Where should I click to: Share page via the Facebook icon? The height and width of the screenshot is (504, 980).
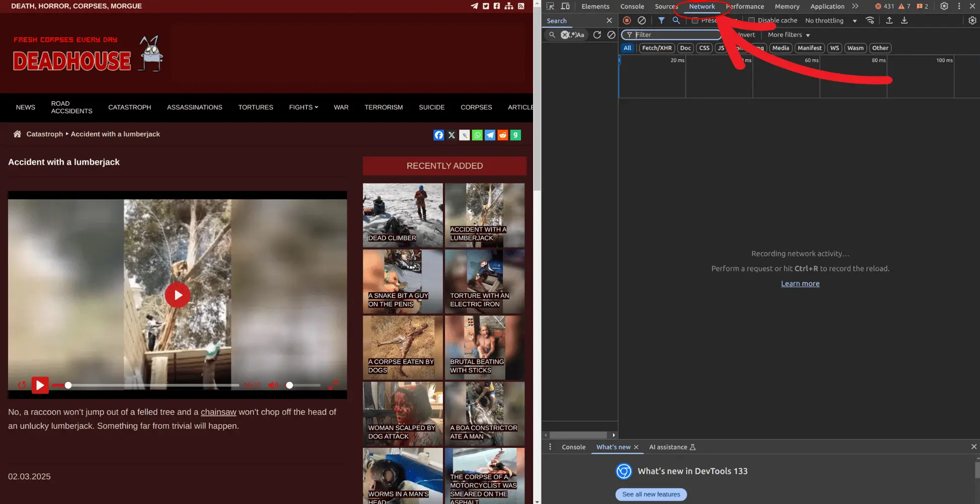[x=439, y=135]
